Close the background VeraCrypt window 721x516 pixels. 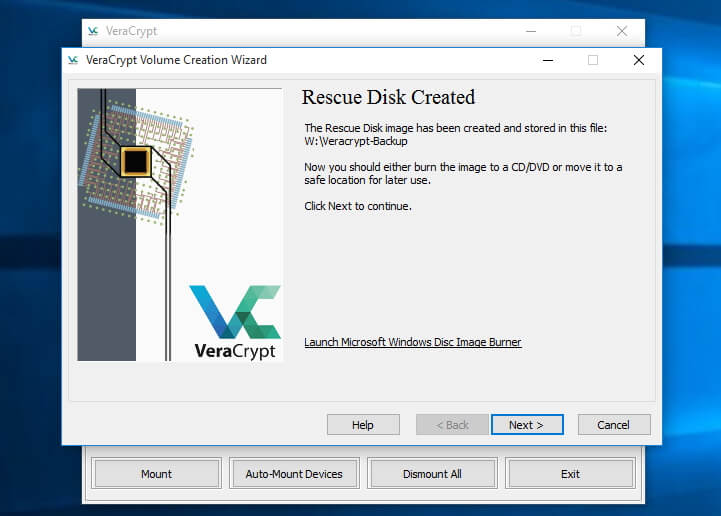622,31
